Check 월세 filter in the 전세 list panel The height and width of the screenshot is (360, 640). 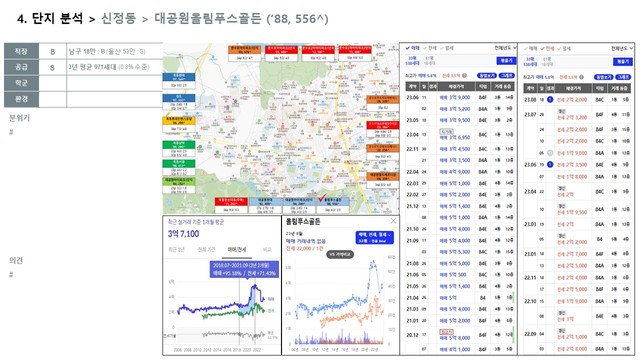coord(564,49)
